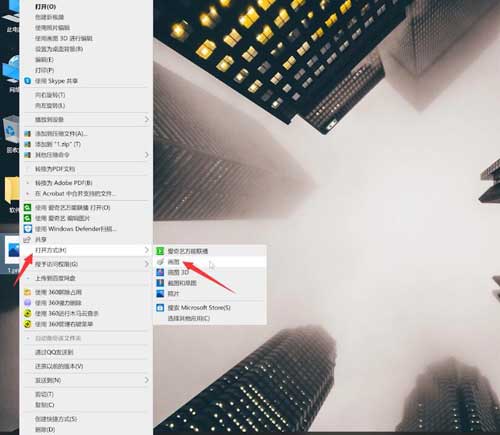Click the Skype icon in the context menu
The width and height of the screenshot is (500, 435).
(x=28, y=81)
